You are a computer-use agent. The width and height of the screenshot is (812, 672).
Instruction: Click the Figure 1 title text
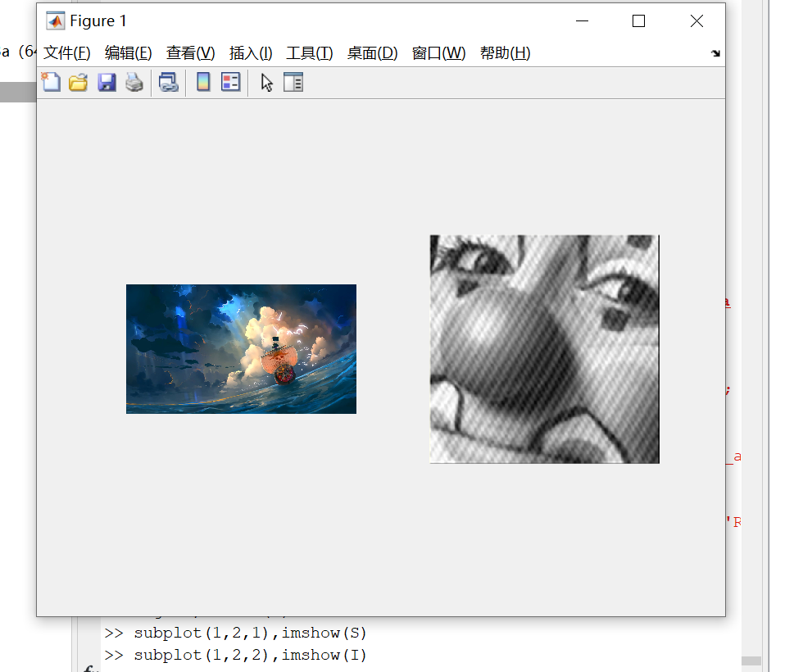(98, 21)
